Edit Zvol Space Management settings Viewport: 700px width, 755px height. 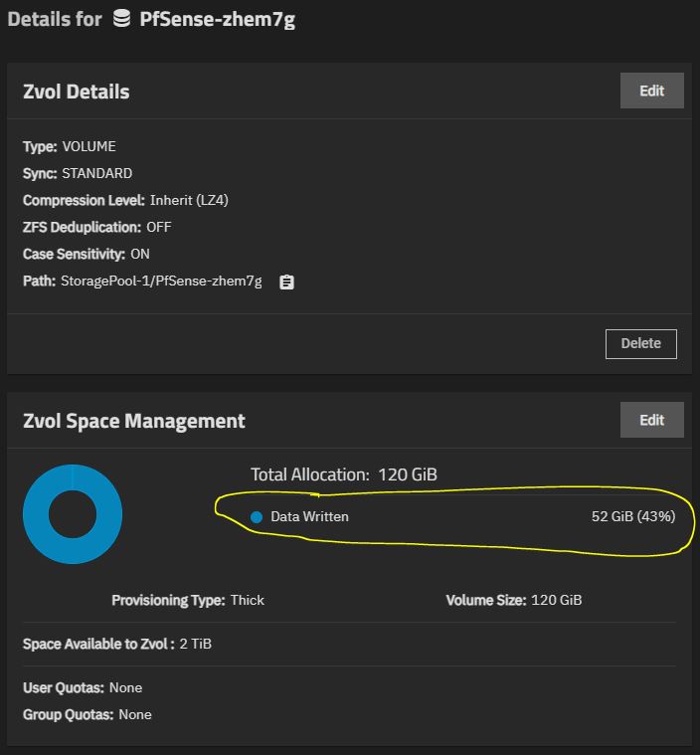tap(652, 420)
